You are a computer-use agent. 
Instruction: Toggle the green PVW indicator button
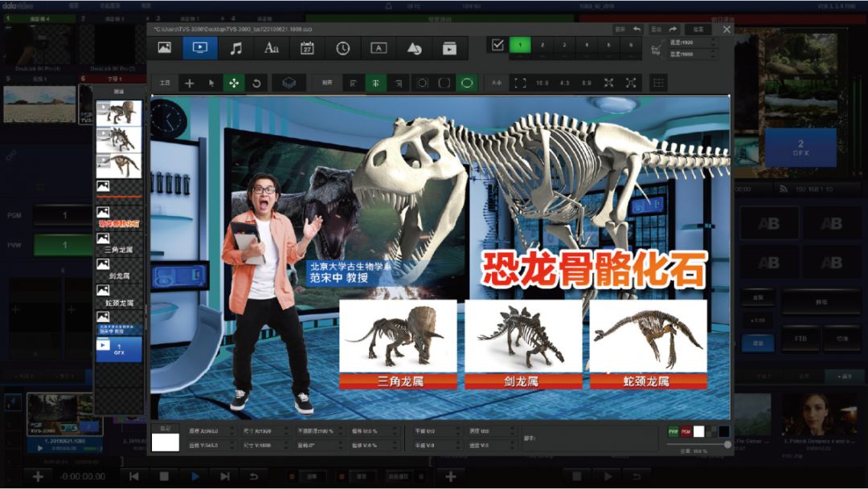[x=673, y=431]
